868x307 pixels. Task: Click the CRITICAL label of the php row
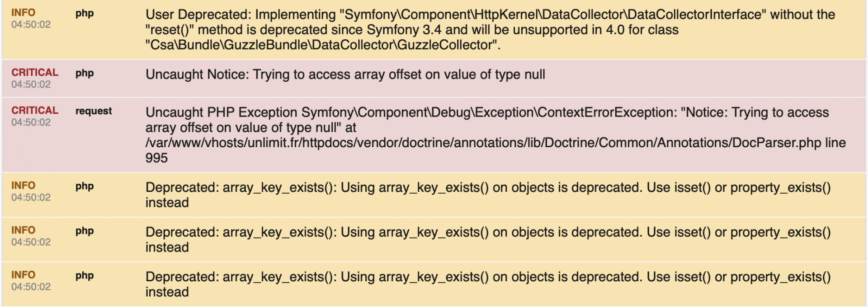pos(35,72)
